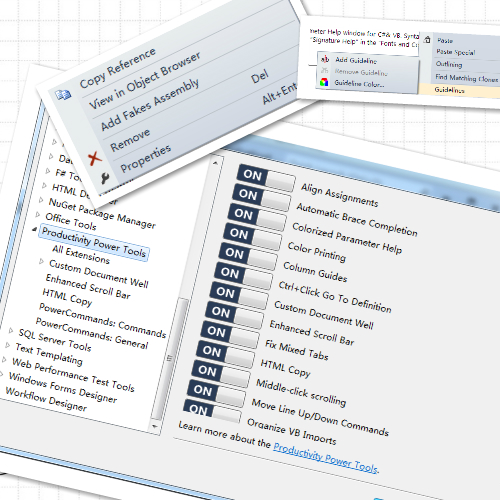Toggle Ctrl+Click Go To Definition switch
This screenshot has width=500, height=500.
(244, 275)
